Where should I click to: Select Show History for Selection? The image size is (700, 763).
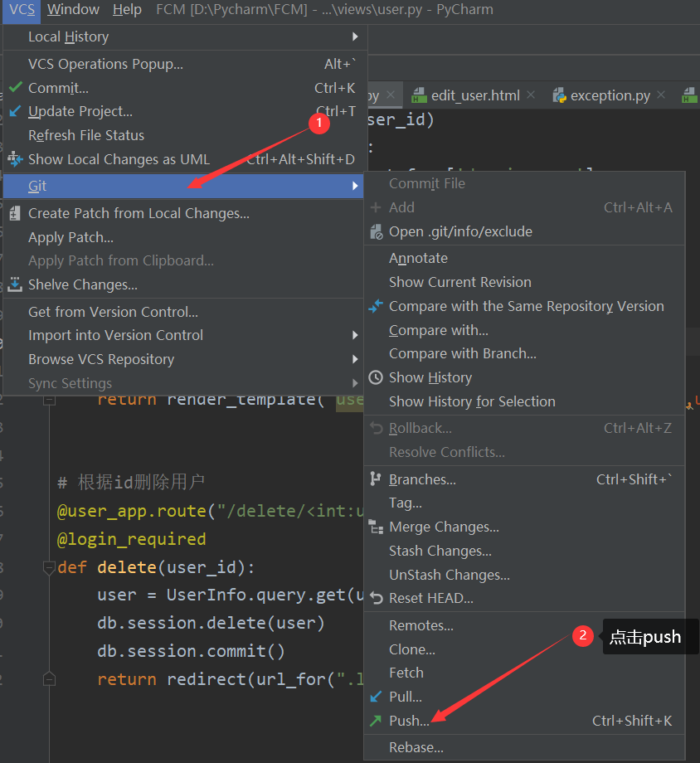point(524,401)
